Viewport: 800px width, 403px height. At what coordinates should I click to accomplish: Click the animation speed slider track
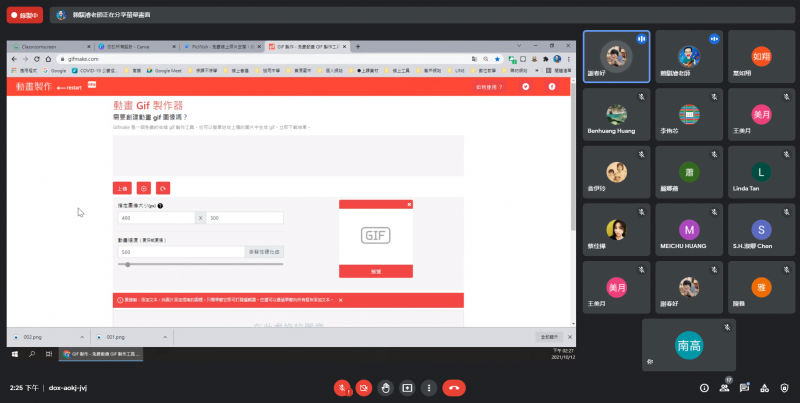[x=201, y=264]
